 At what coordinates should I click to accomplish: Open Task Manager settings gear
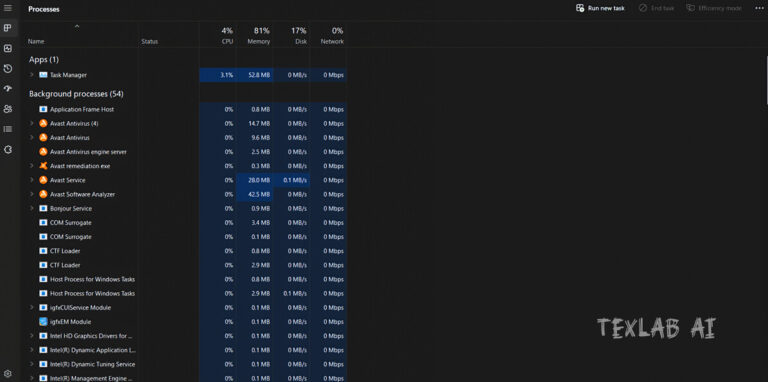[x=7, y=374]
